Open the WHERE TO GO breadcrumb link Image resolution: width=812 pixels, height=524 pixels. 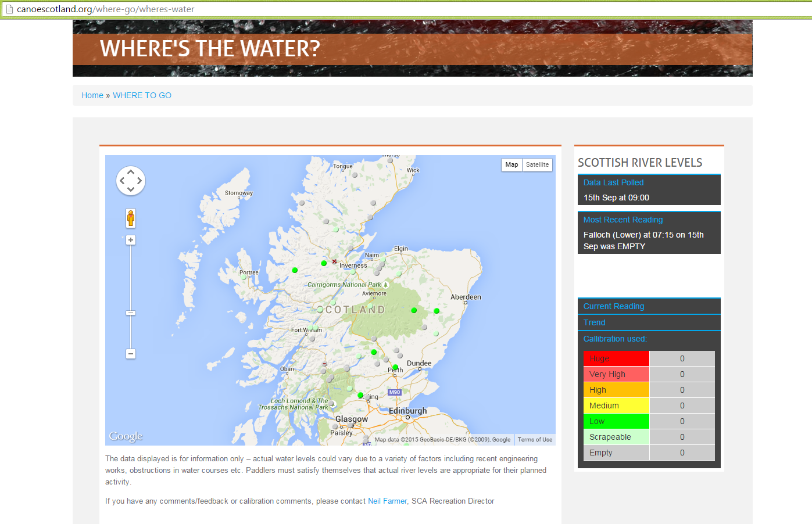[142, 95]
